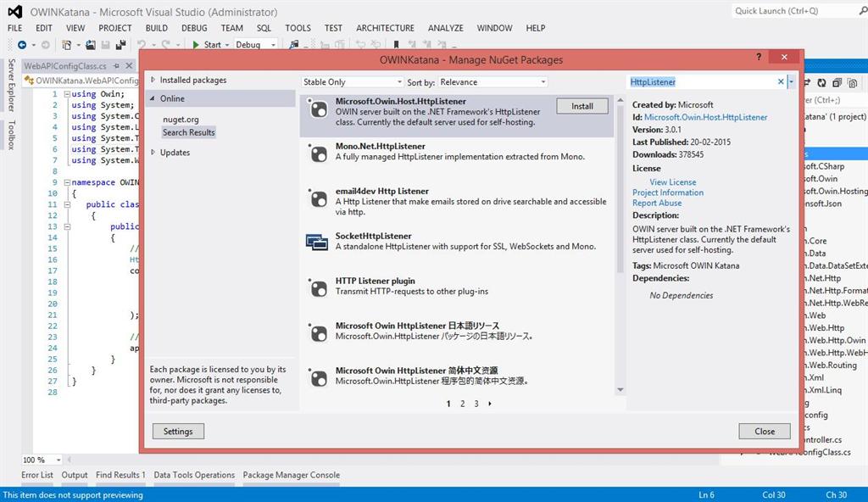Click the next results page arrow
Viewport: 868px width, 502px height.
490,404
